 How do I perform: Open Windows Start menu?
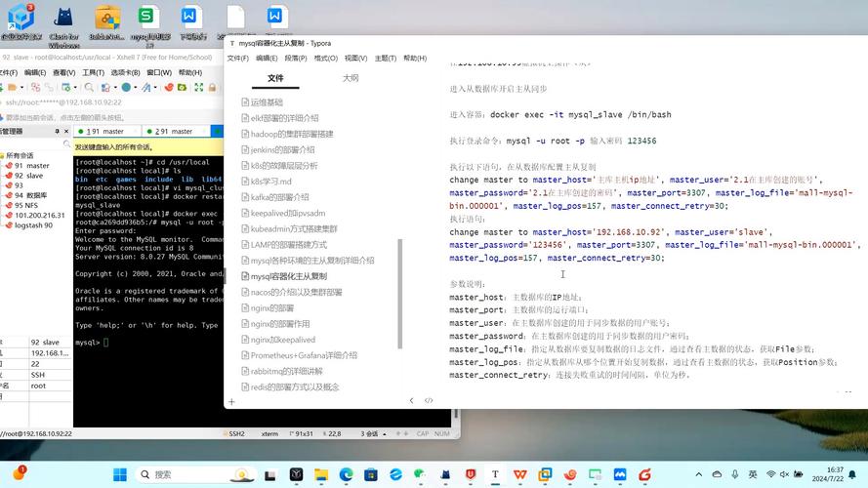(x=119, y=474)
